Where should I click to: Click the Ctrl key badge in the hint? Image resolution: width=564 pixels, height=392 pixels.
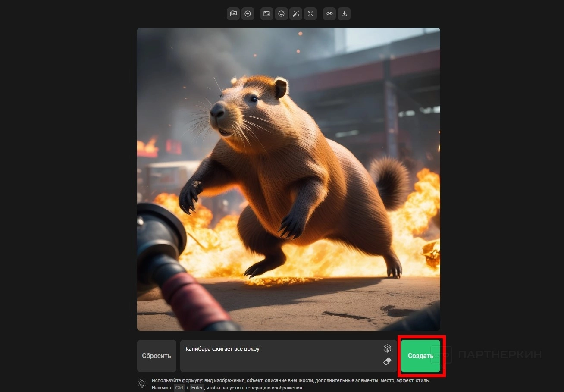pyautogui.click(x=179, y=388)
